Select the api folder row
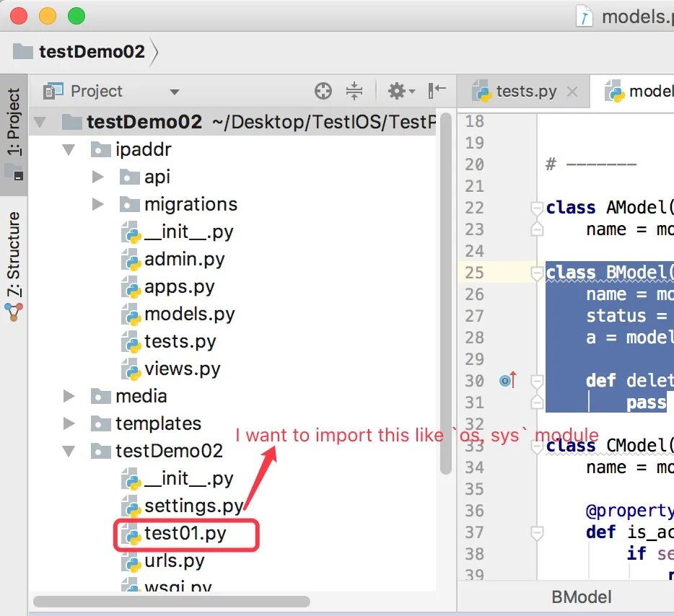The image size is (674, 616). click(x=232, y=177)
